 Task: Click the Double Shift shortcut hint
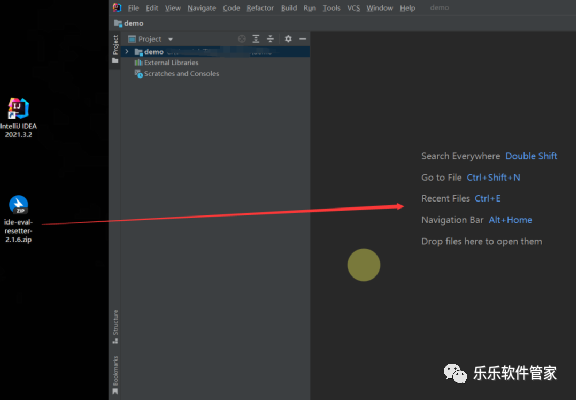531,156
